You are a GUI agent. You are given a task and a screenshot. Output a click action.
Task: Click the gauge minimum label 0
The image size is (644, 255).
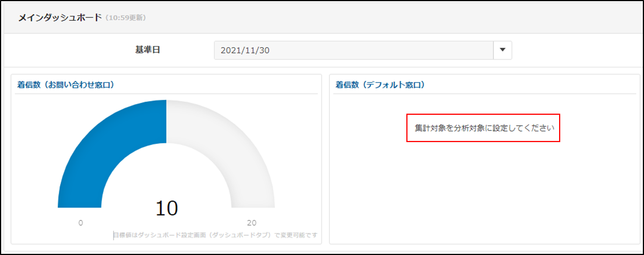[80, 223]
